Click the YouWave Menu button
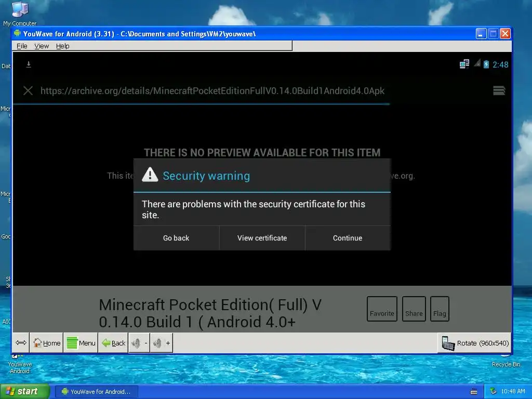532x399 pixels. [81, 343]
